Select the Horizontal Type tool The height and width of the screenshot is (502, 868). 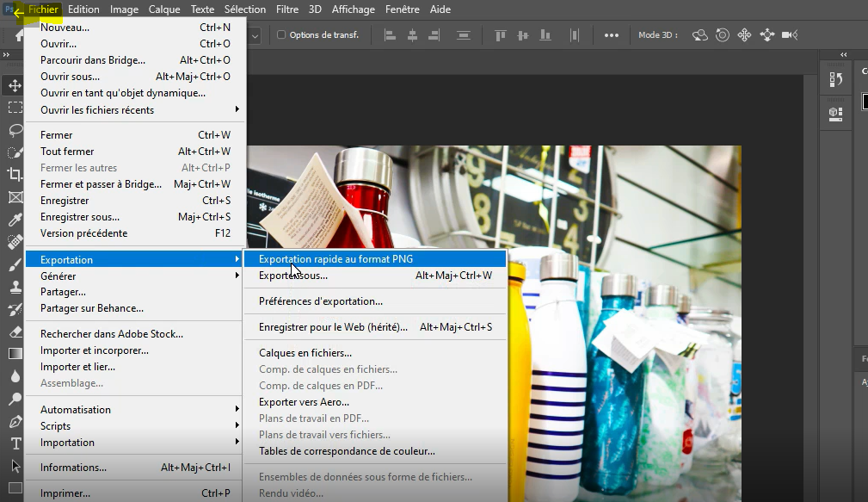pyautogui.click(x=15, y=443)
